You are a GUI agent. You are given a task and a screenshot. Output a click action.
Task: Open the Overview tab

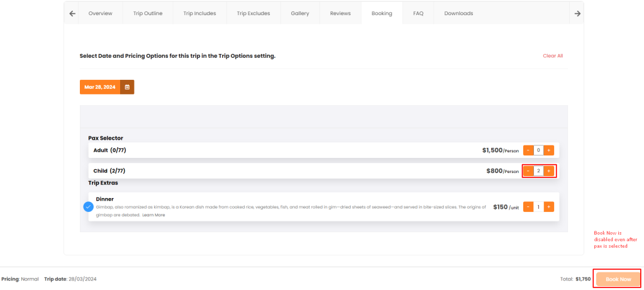pyautogui.click(x=100, y=13)
